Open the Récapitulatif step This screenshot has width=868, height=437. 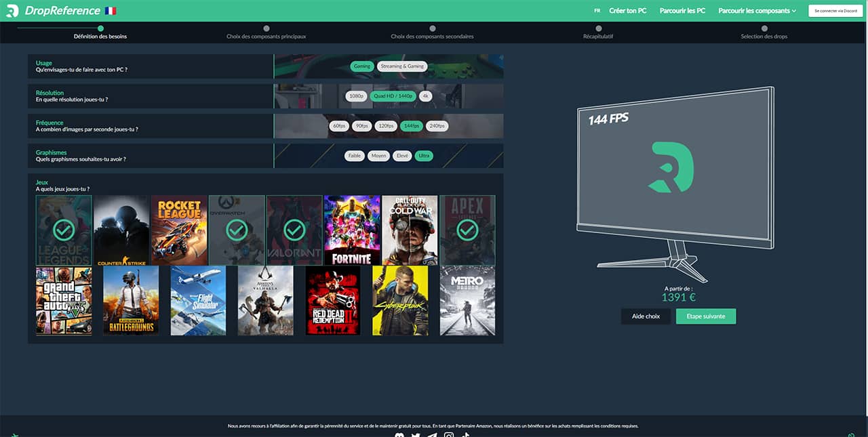pyautogui.click(x=598, y=33)
